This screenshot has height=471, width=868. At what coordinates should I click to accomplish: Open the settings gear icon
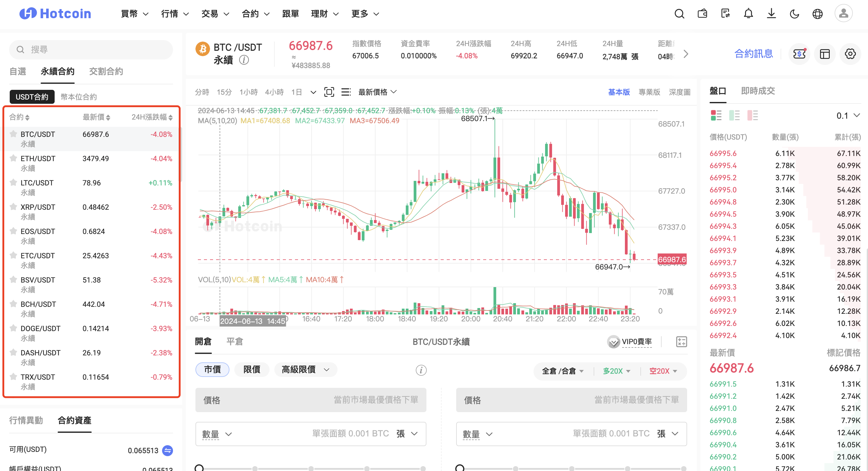click(850, 54)
